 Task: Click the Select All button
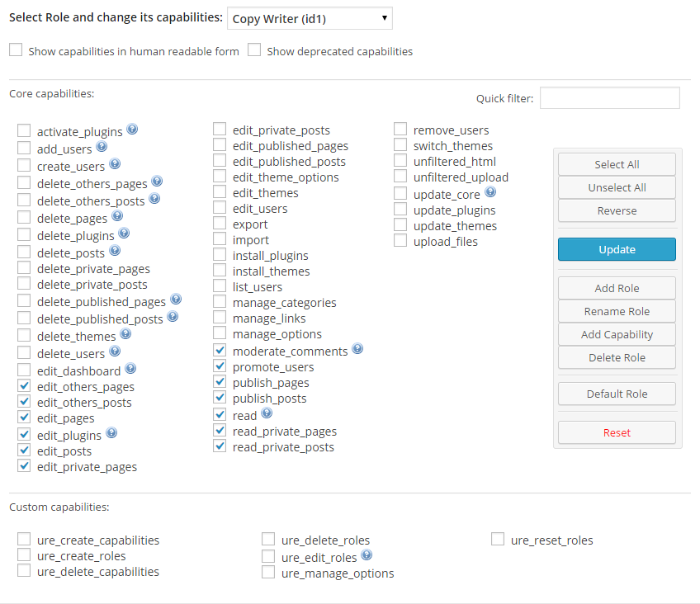(617, 164)
